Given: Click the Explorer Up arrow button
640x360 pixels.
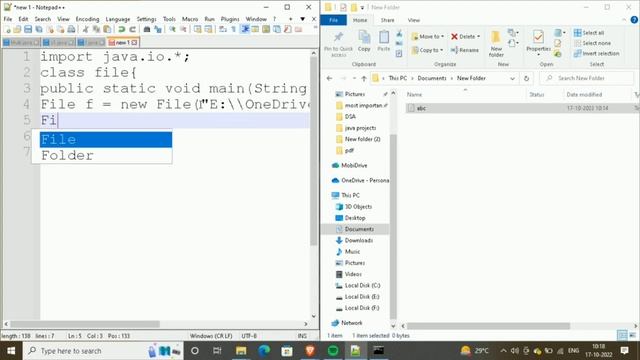Looking at the screenshot, I should point(364,78).
